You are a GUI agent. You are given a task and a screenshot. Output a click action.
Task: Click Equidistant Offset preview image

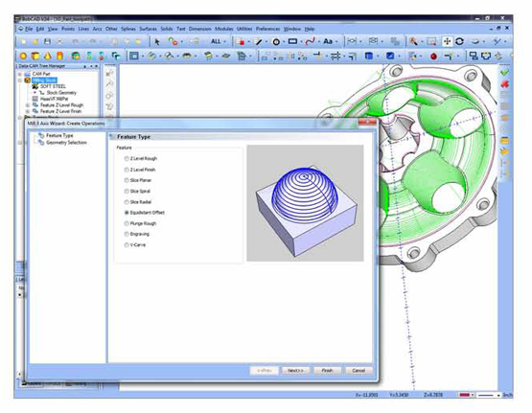click(305, 203)
